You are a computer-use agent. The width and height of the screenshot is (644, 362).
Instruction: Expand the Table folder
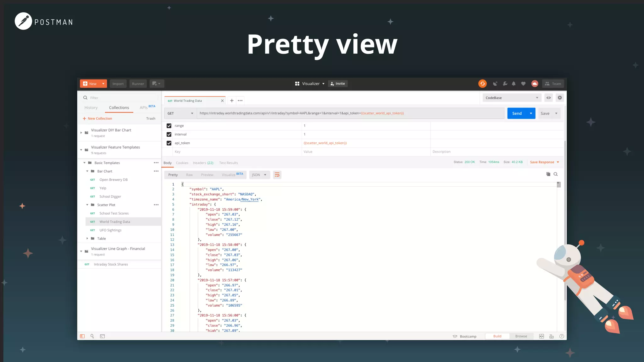[x=87, y=239]
